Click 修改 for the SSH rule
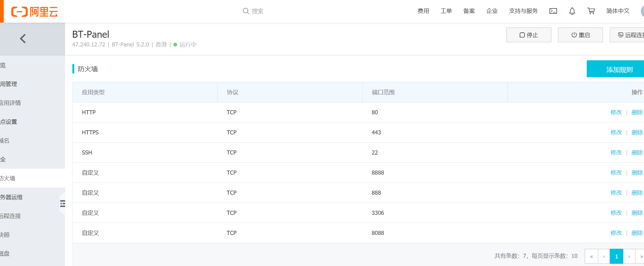 coord(616,152)
